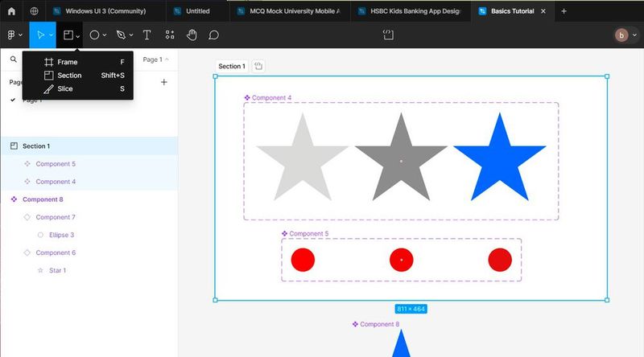Open the user avatar 'b' menu
The height and width of the screenshot is (357, 644).
tap(621, 35)
